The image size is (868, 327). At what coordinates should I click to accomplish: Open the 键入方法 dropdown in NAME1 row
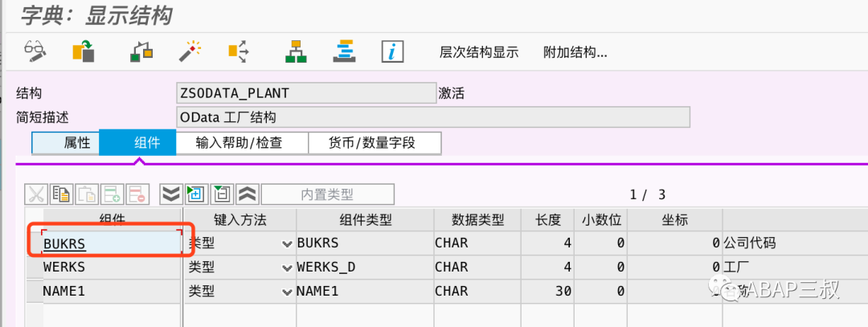(287, 291)
